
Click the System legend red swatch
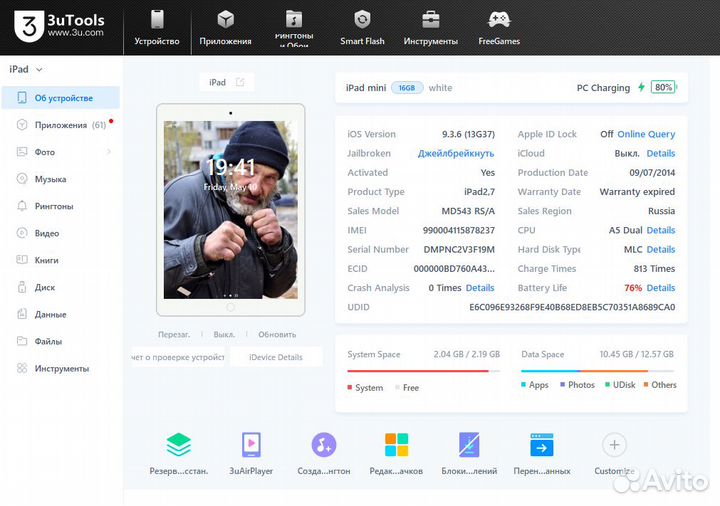[350, 387]
